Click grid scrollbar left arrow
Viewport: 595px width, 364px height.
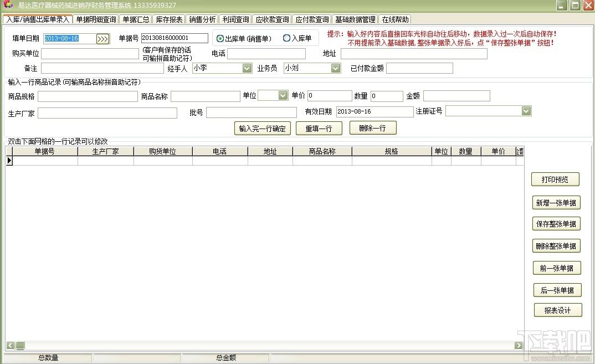[x=10, y=345]
